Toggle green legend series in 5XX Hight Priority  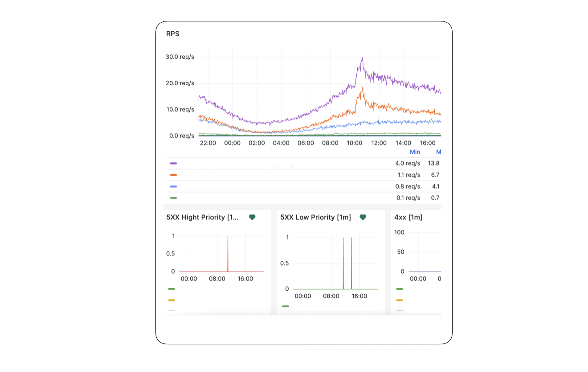(171, 289)
